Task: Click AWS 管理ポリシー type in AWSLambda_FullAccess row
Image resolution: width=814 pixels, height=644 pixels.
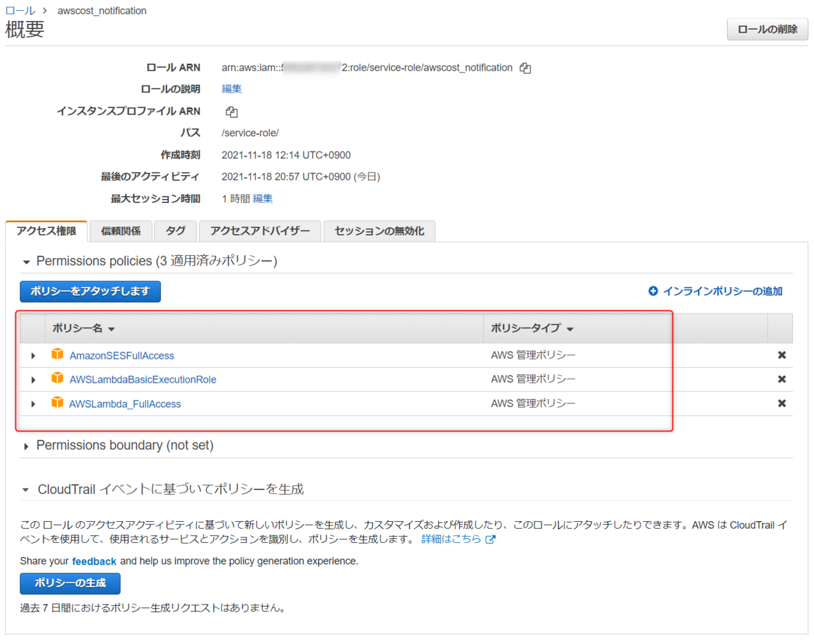Action: click(x=533, y=403)
